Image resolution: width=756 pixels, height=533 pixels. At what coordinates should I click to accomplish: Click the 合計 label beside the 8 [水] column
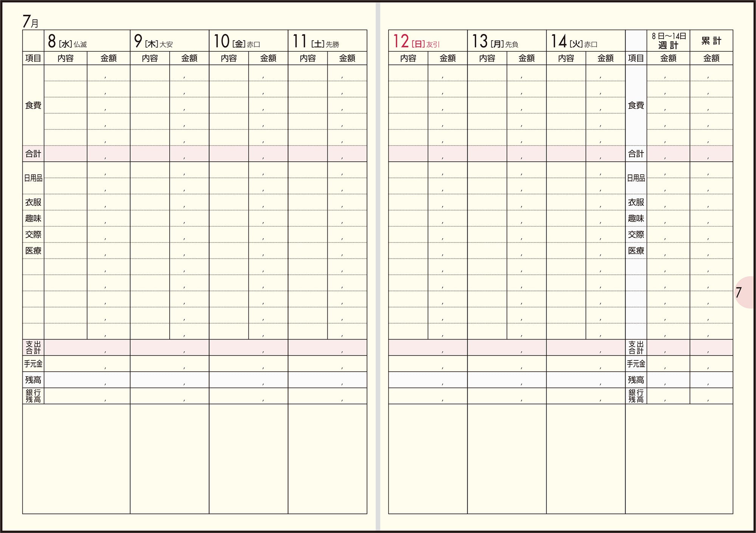33,154
